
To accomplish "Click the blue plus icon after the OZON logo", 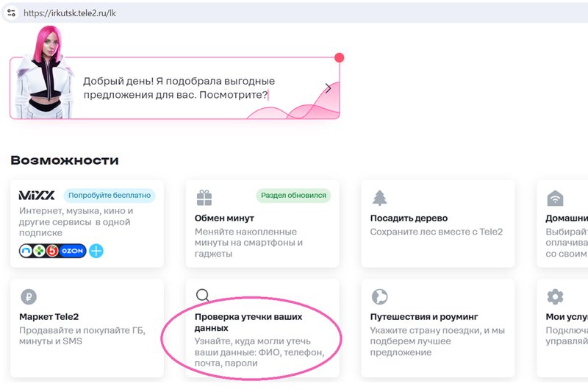I will point(96,251).
